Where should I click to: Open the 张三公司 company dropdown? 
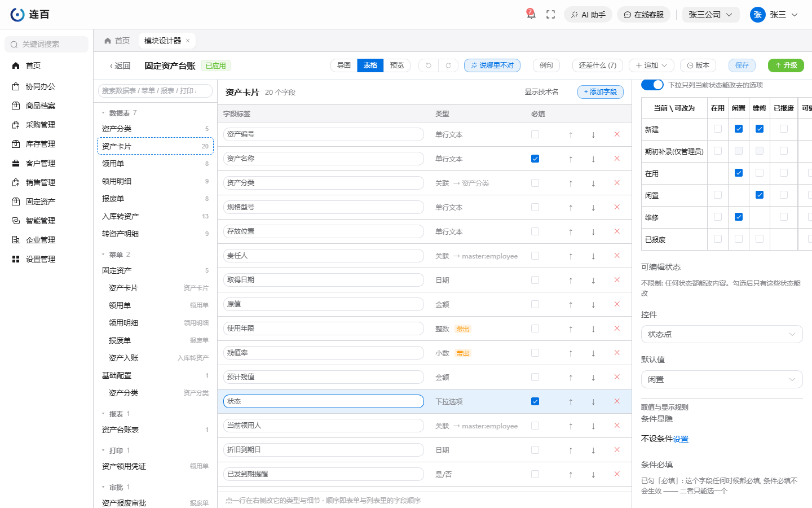710,15
